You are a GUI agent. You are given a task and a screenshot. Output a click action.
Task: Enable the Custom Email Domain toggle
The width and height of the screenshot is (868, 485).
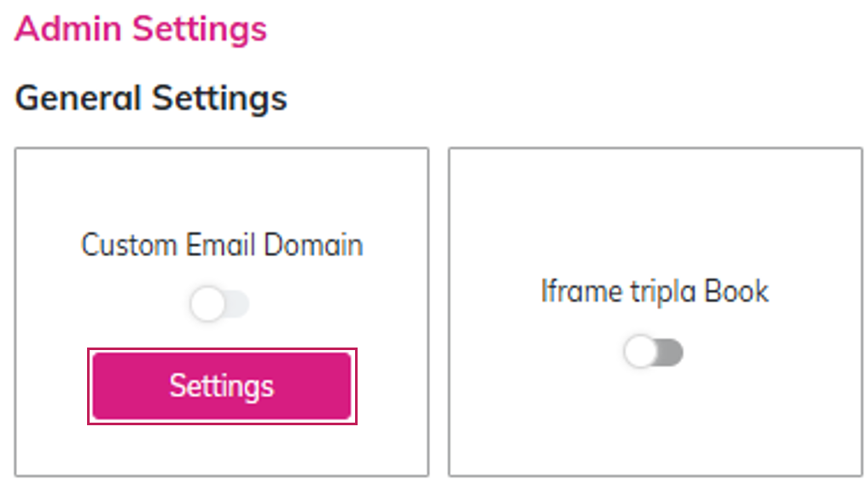(220, 305)
